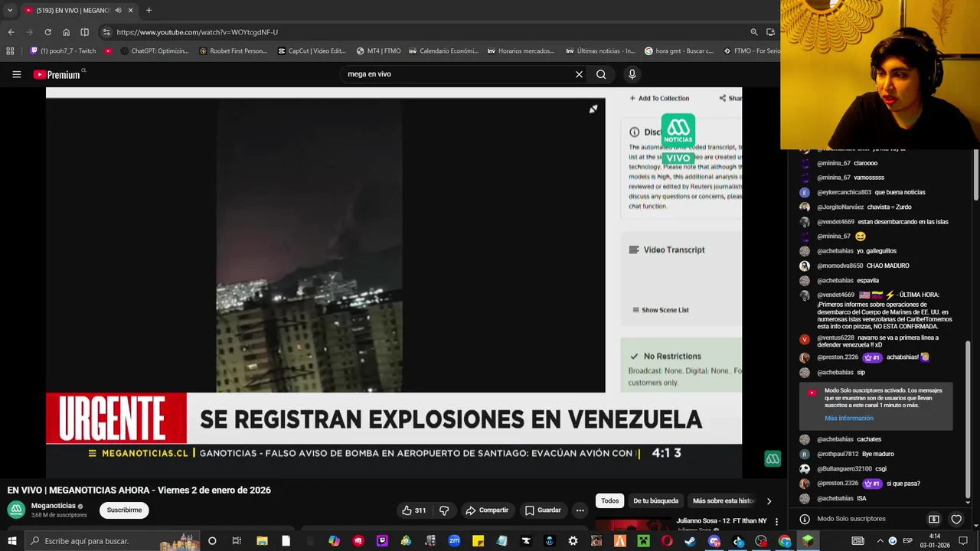Open a new browser tab
This screenshot has width=980, height=551.
click(x=149, y=10)
